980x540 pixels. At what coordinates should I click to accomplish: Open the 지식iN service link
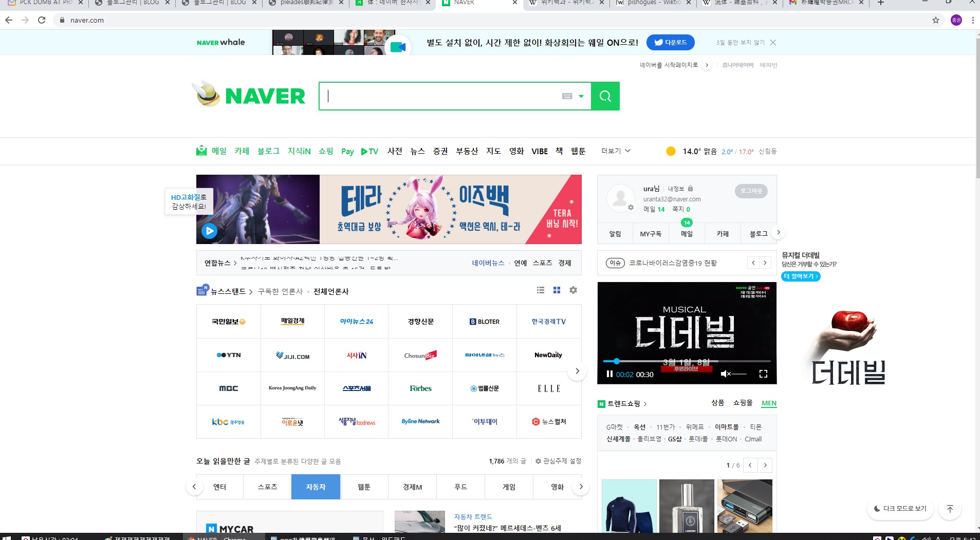[299, 151]
